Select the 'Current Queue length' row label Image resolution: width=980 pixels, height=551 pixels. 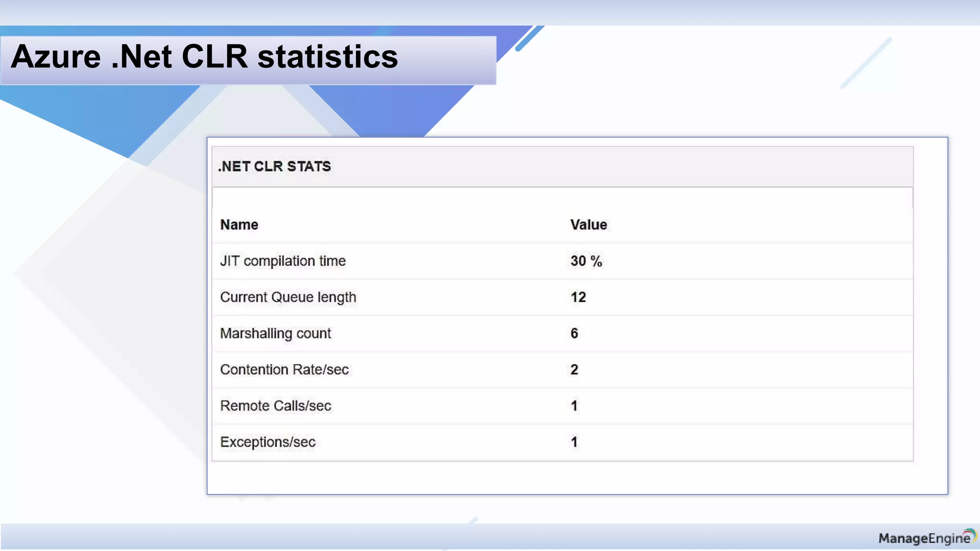(288, 298)
